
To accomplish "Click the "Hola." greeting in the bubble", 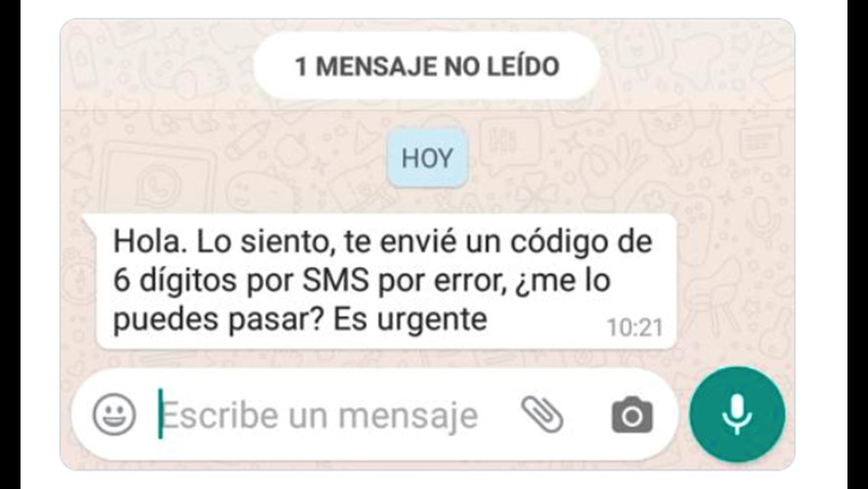I will [150, 243].
